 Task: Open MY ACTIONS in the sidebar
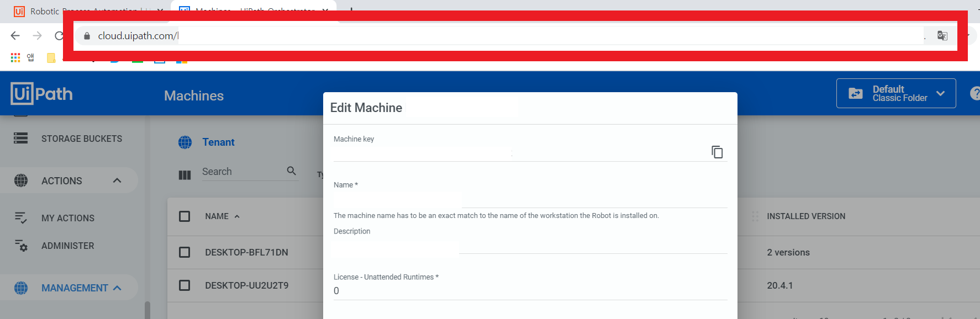pyautogui.click(x=68, y=218)
